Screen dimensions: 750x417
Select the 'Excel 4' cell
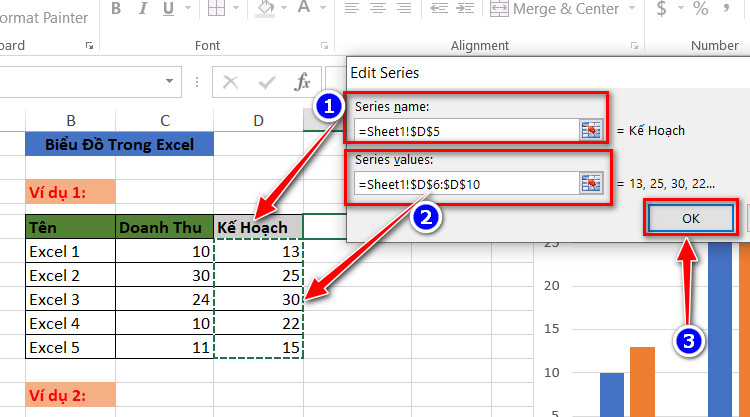click(70, 323)
